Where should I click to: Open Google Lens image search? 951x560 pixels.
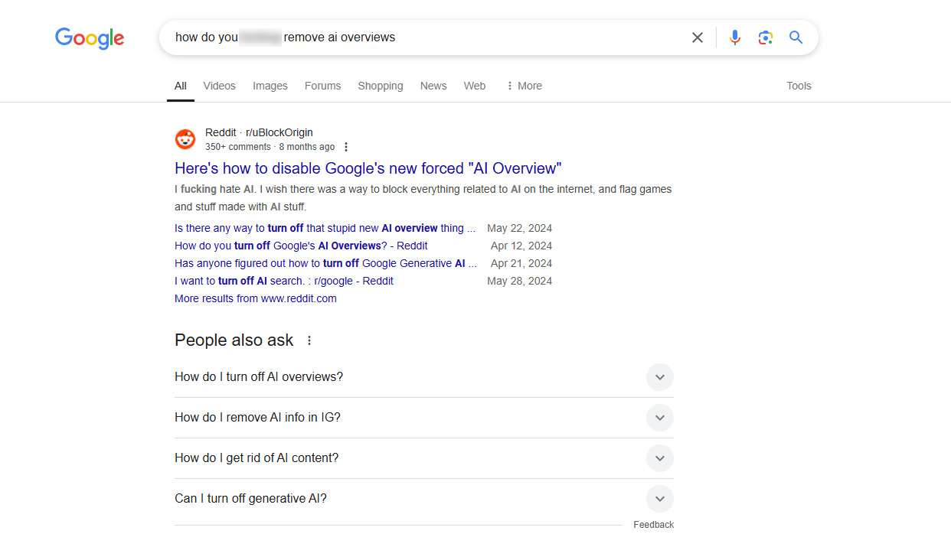(x=765, y=37)
